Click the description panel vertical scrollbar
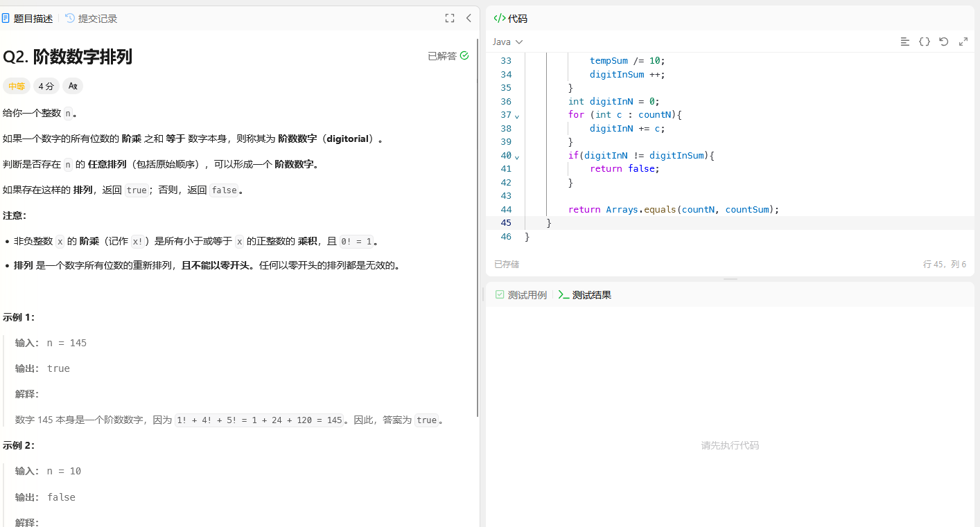 click(478, 235)
